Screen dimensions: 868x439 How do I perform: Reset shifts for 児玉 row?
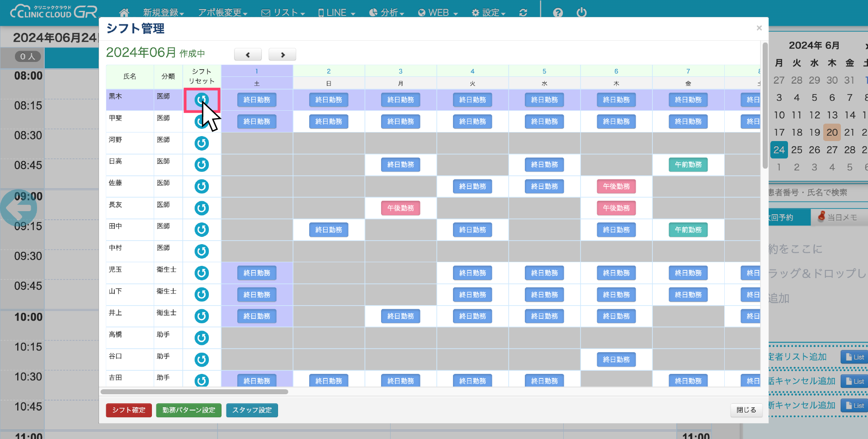coord(202,273)
